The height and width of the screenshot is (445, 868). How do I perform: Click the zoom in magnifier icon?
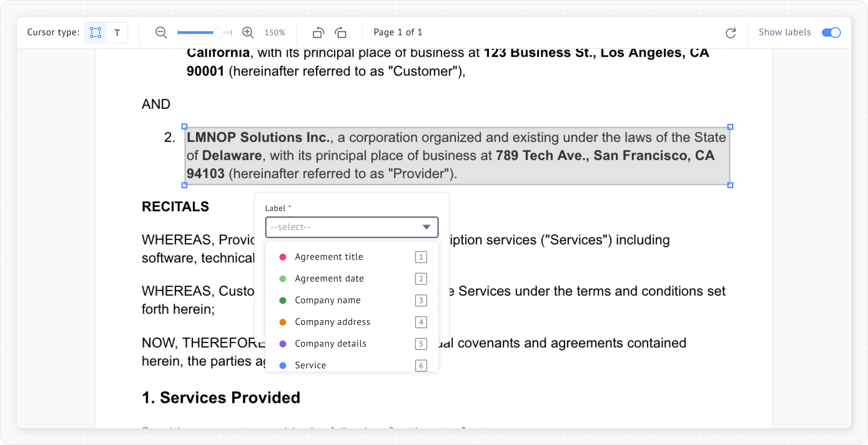(x=248, y=33)
